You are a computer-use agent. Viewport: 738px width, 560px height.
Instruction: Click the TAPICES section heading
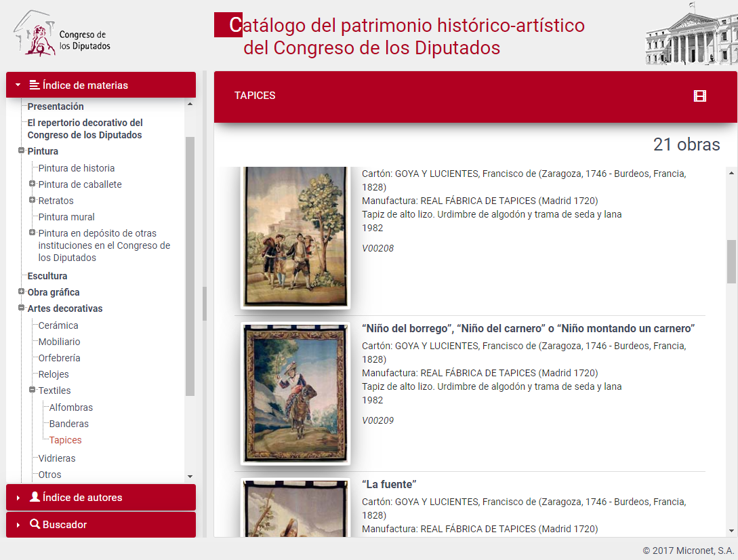(255, 96)
